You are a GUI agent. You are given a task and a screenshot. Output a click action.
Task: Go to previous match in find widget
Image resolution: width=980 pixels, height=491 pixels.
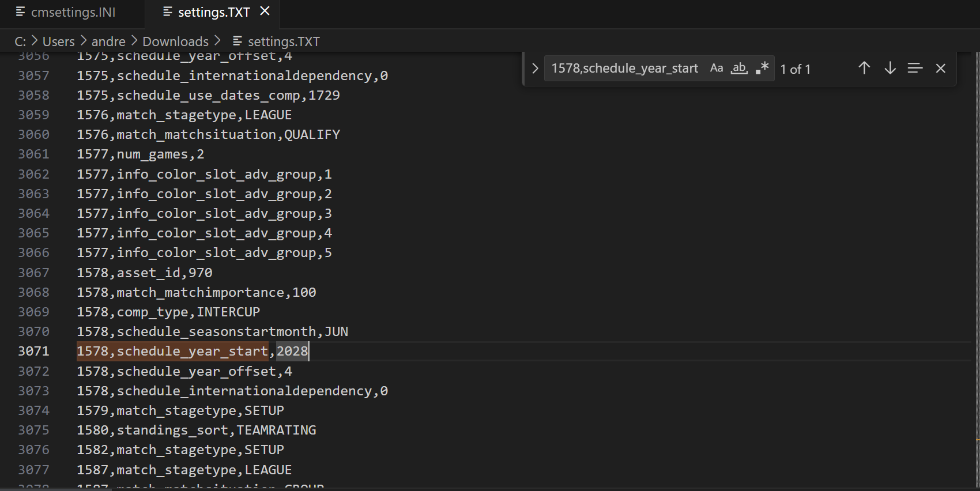[864, 68]
